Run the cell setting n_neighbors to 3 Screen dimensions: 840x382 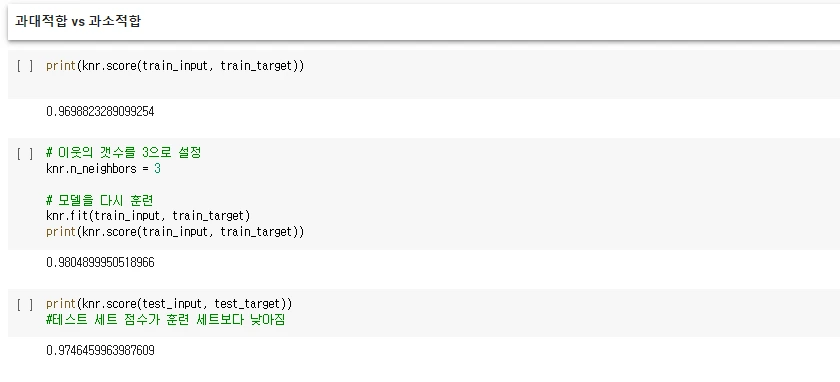25,154
